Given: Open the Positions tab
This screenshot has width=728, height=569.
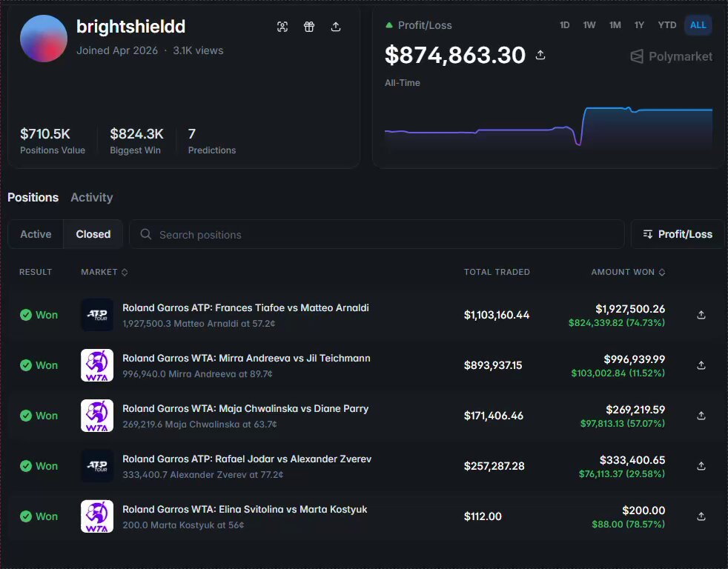Looking at the screenshot, I should [x=33, y=197].
